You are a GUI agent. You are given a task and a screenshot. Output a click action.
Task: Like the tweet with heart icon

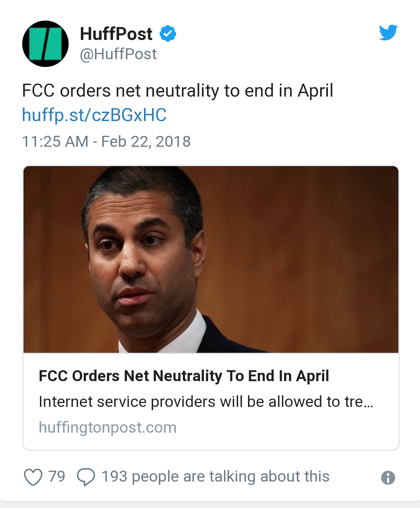[x=33, y=477]
